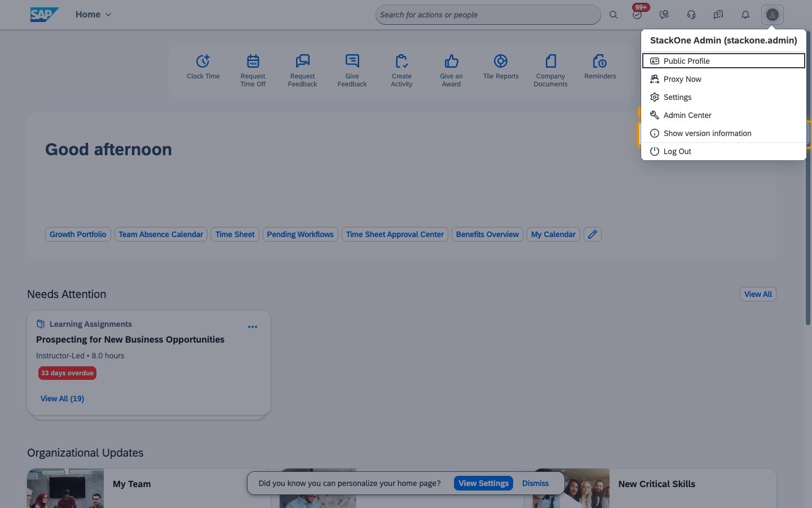Open the Tile Reports icon
This screenshot has height=508, width=812.
point(501,61)
